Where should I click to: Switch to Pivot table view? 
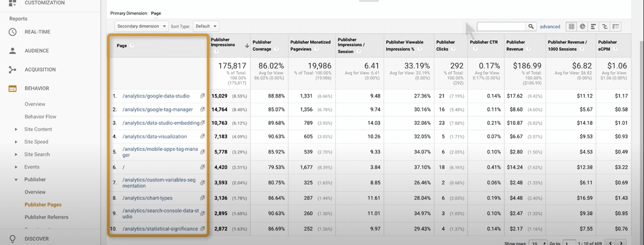[615, 26]
